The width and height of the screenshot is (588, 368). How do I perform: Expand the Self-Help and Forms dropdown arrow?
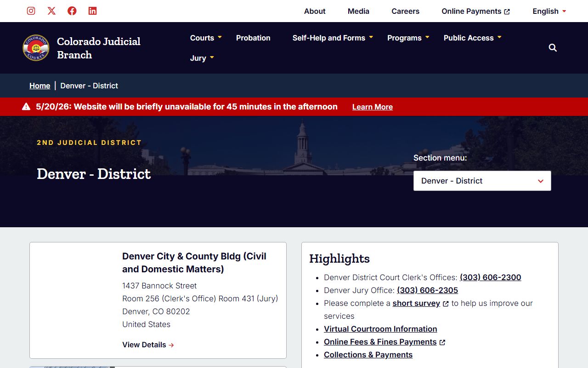(x=371, y=37)
